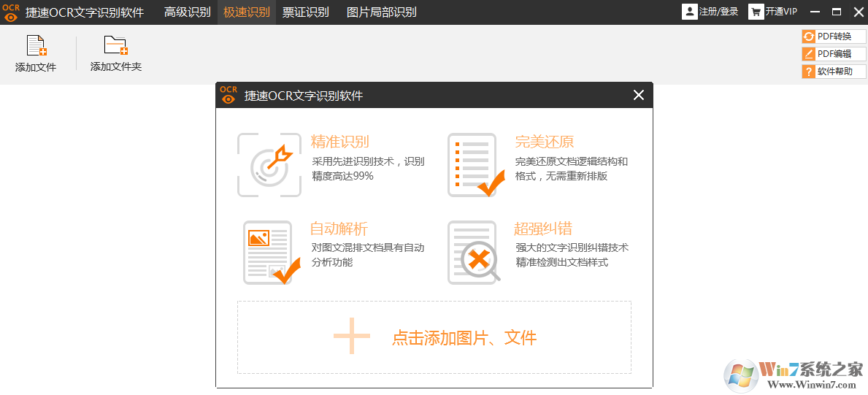This screenshot has height=395, width=868.
Task: Open the PDF转换 tool
Action: 834,36
